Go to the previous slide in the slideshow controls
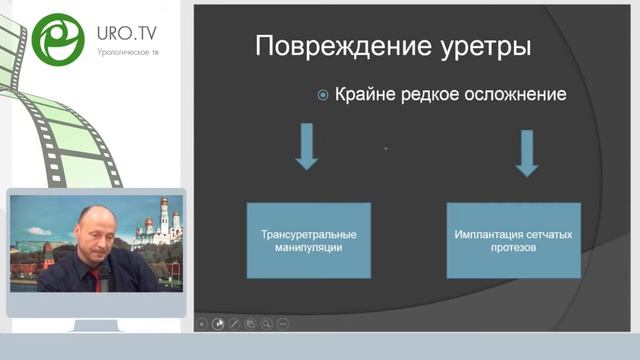The width and height of the screenshot is (640, 360). coord(202,324)
